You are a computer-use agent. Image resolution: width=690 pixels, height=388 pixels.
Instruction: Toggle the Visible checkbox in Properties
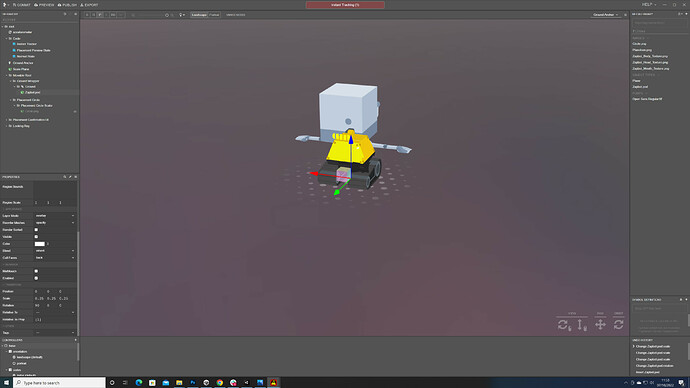click(x=36, y=237)
